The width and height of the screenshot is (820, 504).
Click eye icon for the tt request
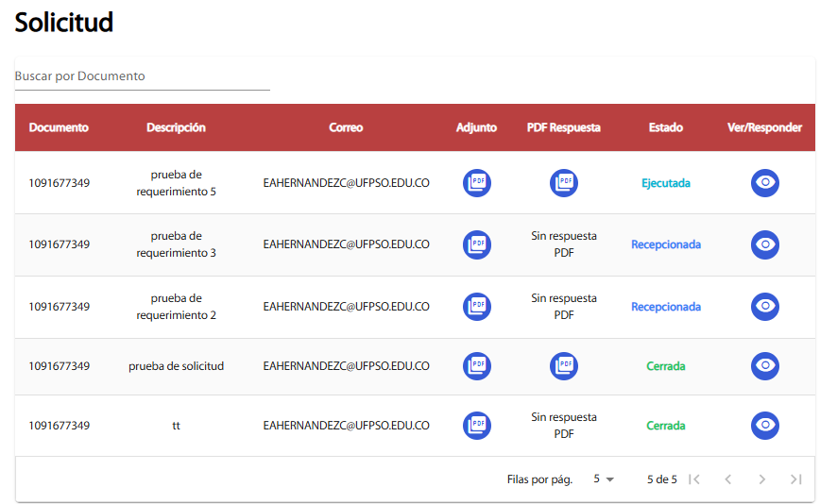pos(765,426)
